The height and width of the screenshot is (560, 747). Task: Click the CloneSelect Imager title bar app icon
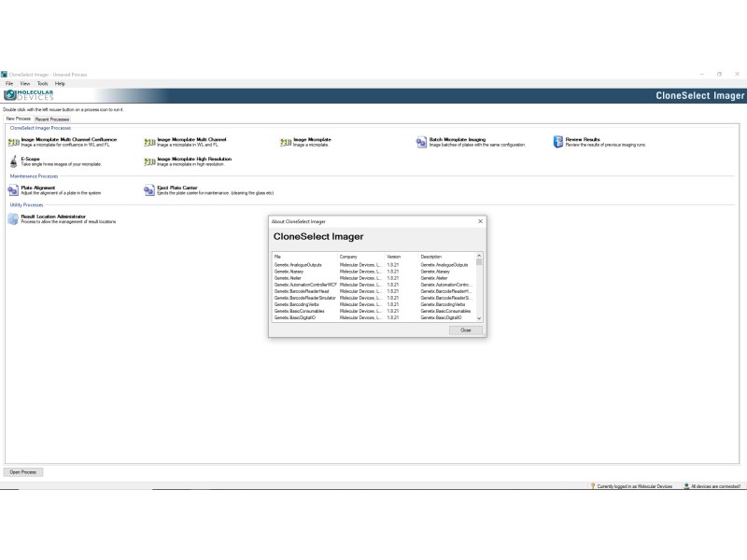click(5, 75)
